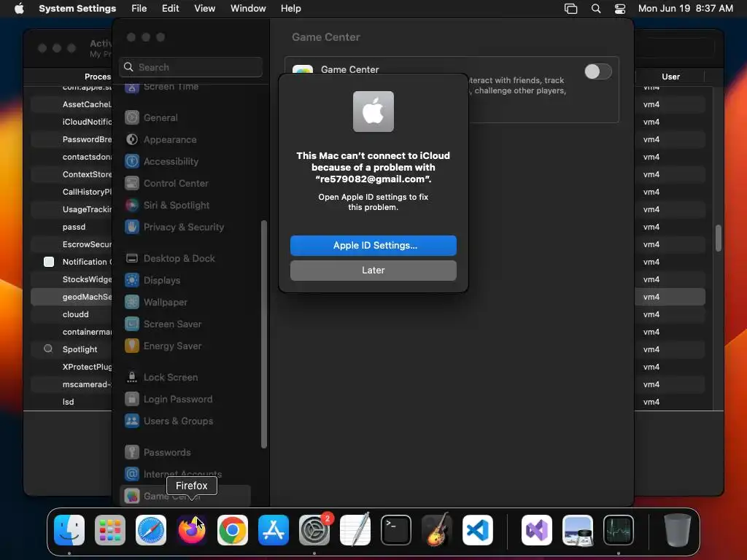
Task: Open the Apple menu
Action: point(19,9)
